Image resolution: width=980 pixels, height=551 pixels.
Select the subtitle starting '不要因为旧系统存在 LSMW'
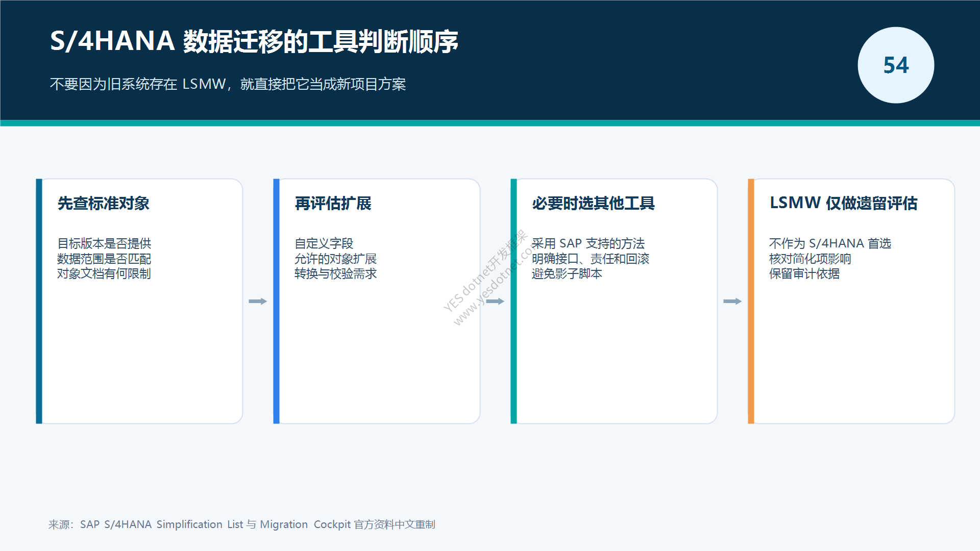pos(228,84)
